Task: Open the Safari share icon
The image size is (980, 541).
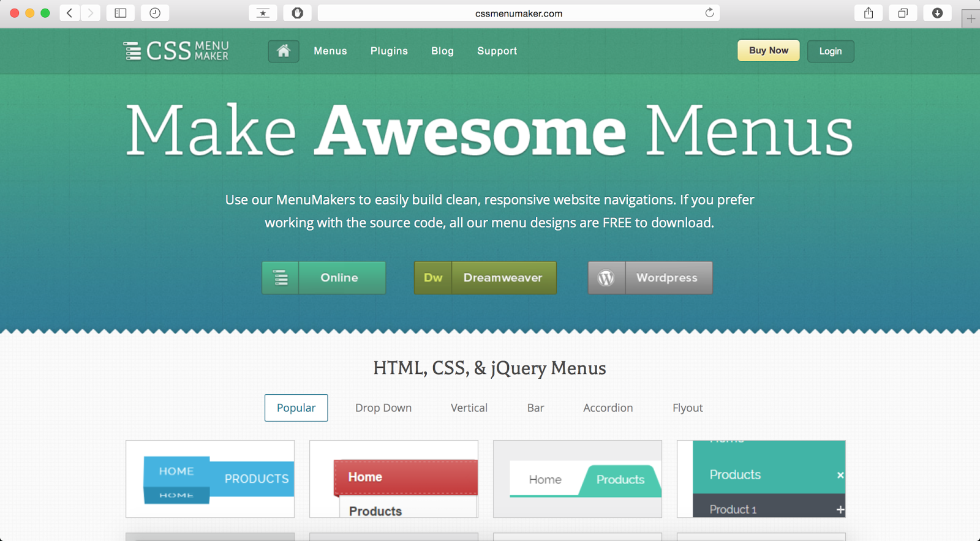Action: (x=869, y=13)
